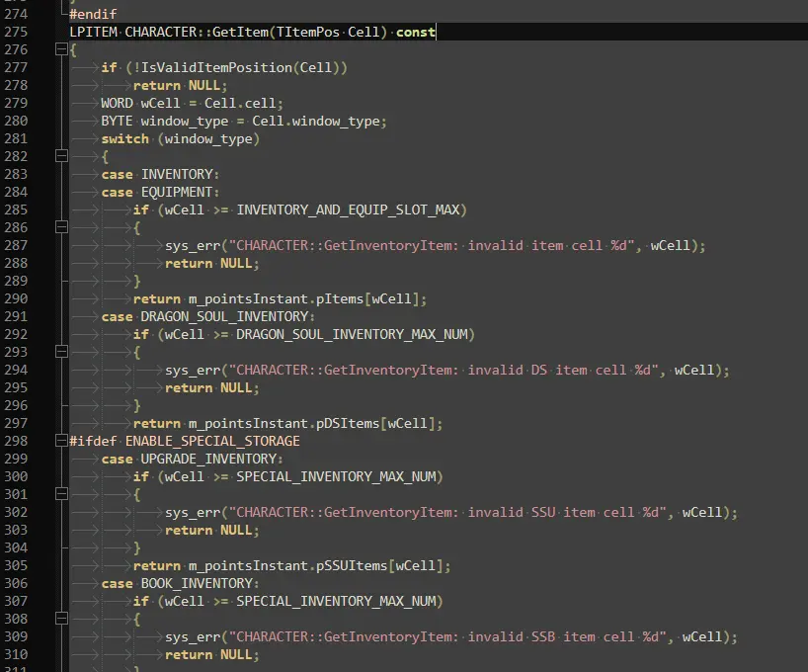Click the BOOK_INVENTORY case label

[x=197, y=584]
